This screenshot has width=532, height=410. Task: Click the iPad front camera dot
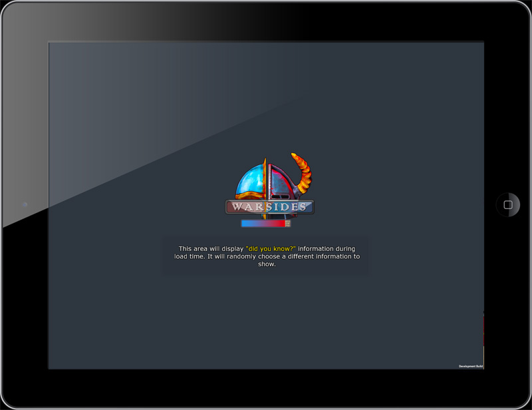(x=25, y=204)
